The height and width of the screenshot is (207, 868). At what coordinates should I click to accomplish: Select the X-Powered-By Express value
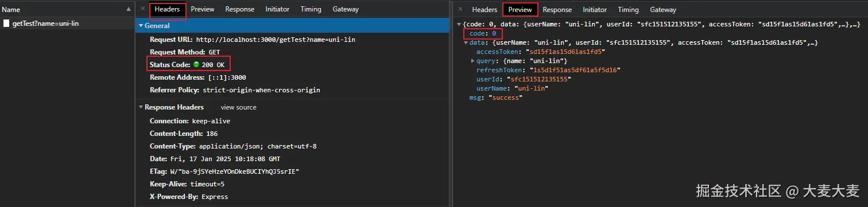[x=214, y=197]
